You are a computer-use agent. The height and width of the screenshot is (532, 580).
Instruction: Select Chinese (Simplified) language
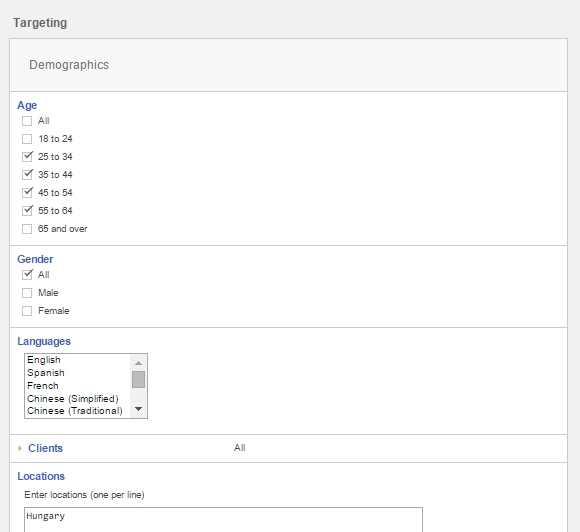click(77, 399)
